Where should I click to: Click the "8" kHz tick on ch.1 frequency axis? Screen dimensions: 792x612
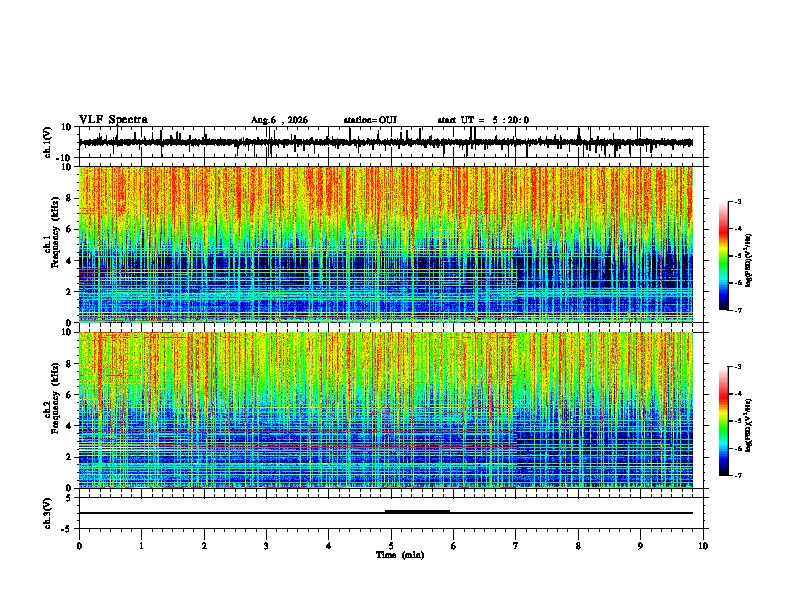pos(70,198)
